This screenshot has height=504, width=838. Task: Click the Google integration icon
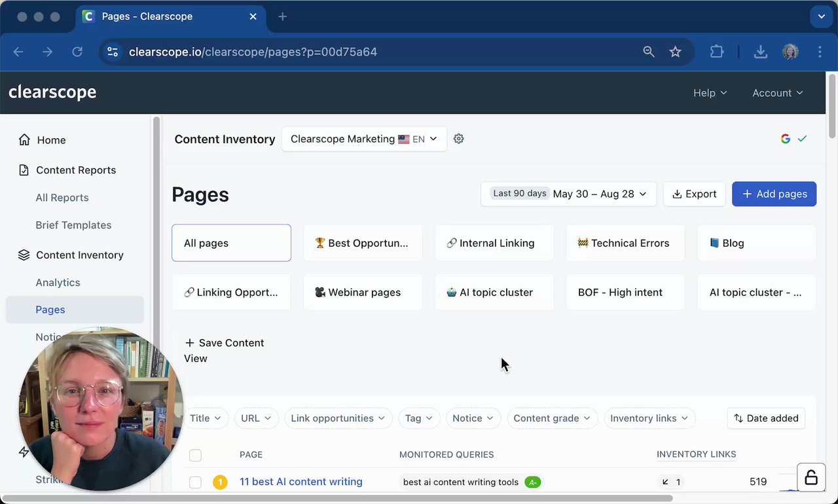786,139
